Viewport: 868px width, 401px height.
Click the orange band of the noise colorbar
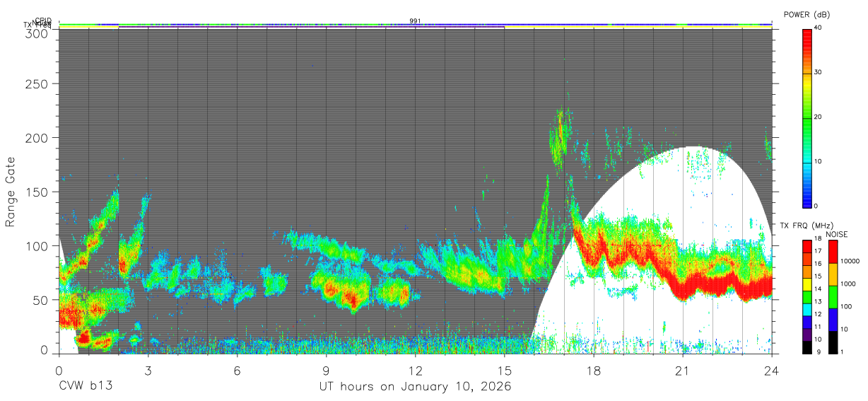coord(833,274)
